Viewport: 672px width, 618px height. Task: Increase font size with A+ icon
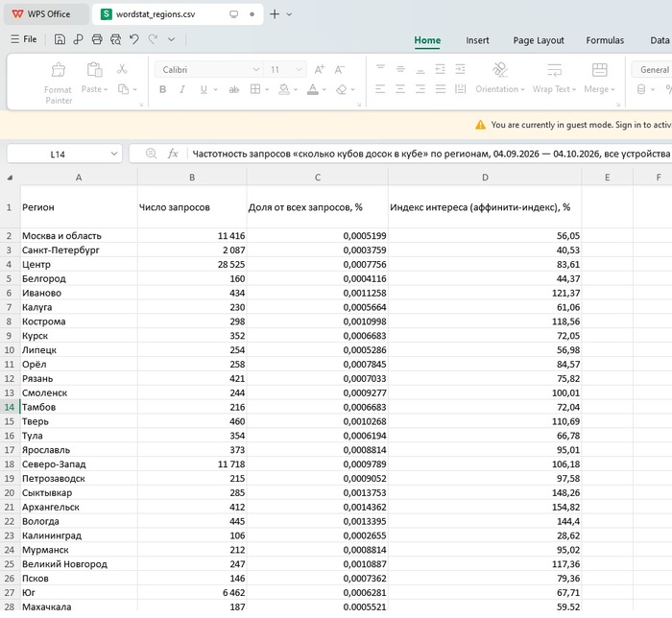[320, 69]
